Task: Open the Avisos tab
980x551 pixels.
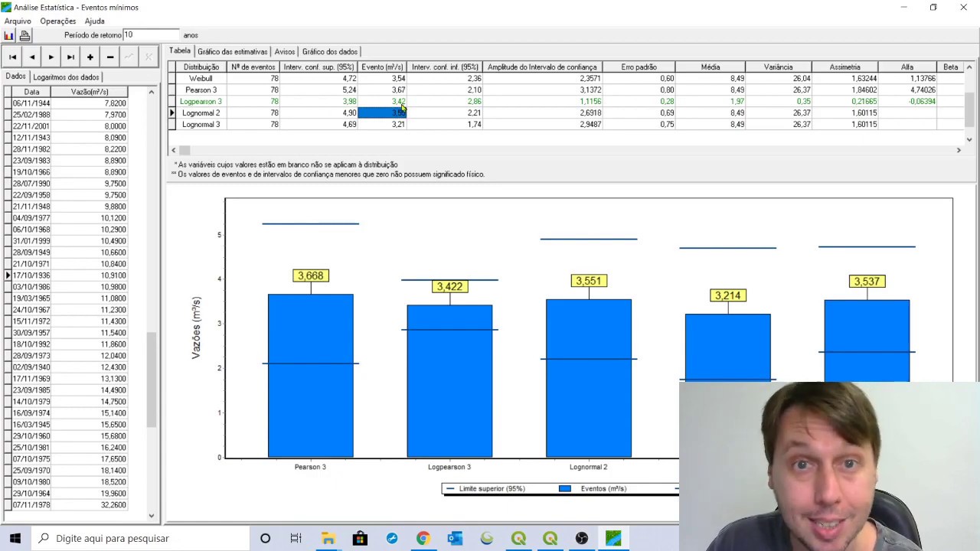Action: [285, 51]
